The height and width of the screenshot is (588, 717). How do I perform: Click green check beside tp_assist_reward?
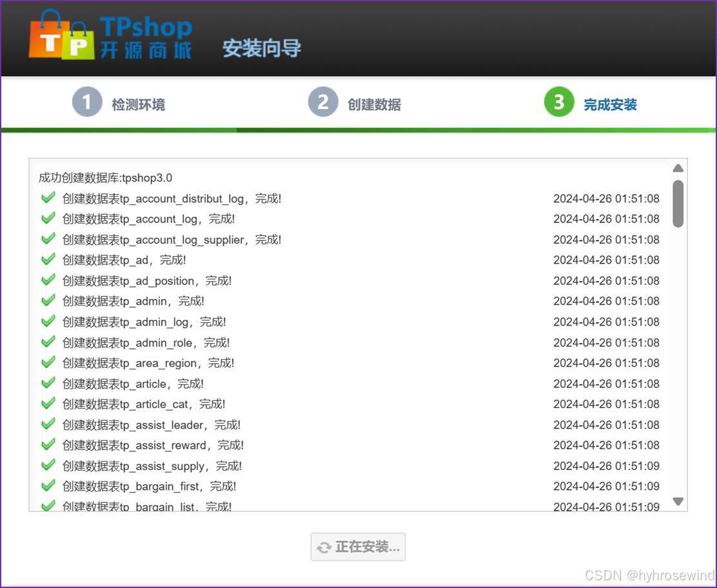(x=48, y=444)
